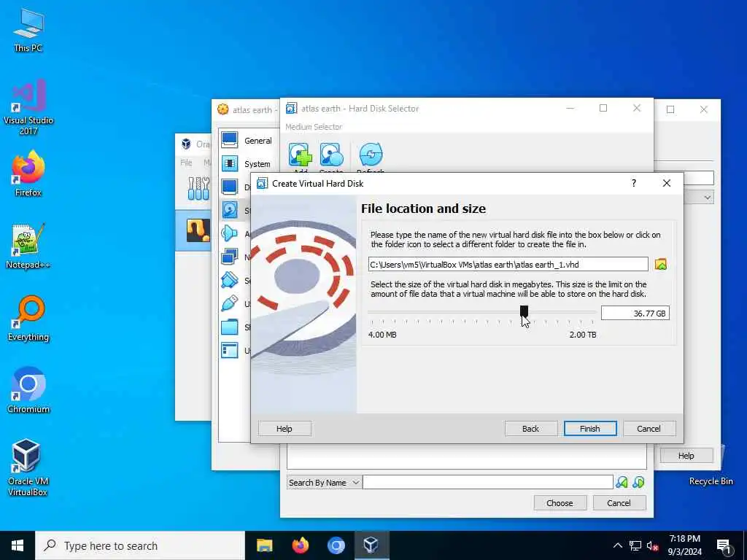Go Back in Create Virtual Hard Disk wizard
747x560 pixels.
click(x=531, y=429)
